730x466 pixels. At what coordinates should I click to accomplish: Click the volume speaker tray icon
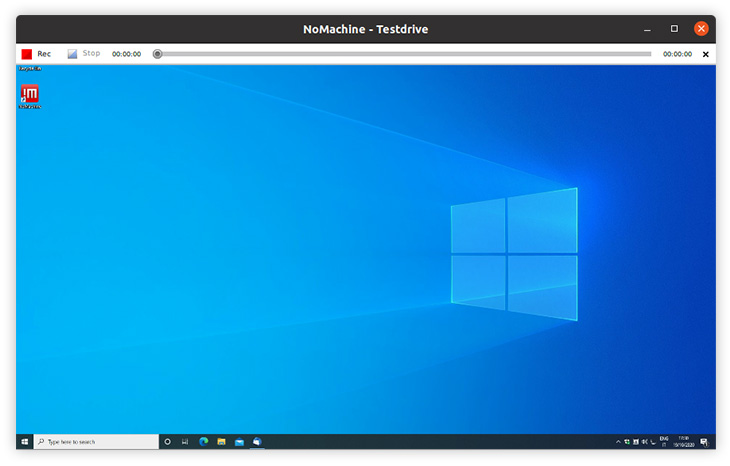click(x=645, y=441)
